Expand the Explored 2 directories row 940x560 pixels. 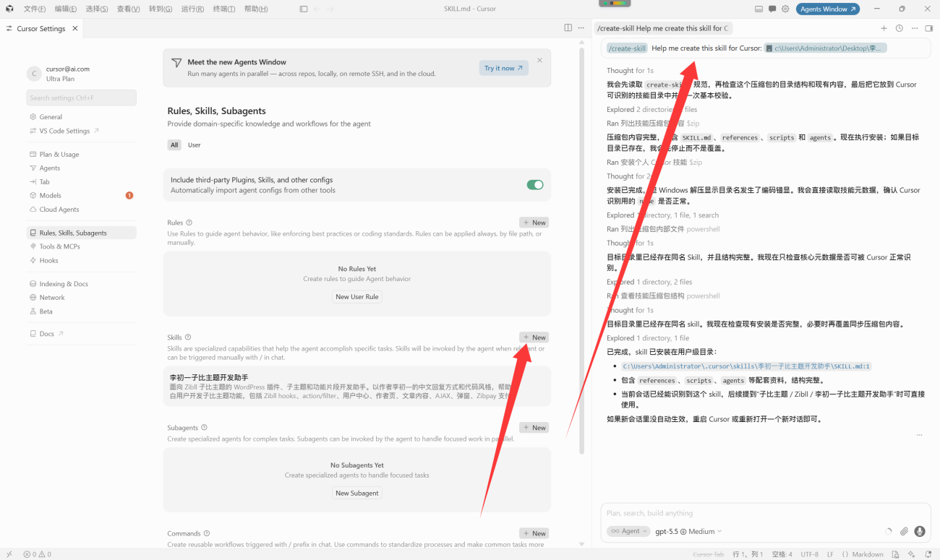[651, 110]
